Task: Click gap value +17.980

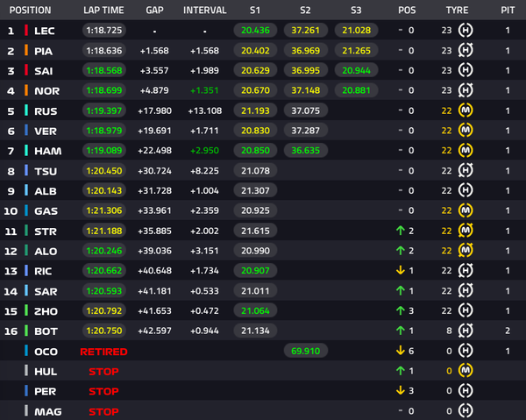Action: click(154, 110)
